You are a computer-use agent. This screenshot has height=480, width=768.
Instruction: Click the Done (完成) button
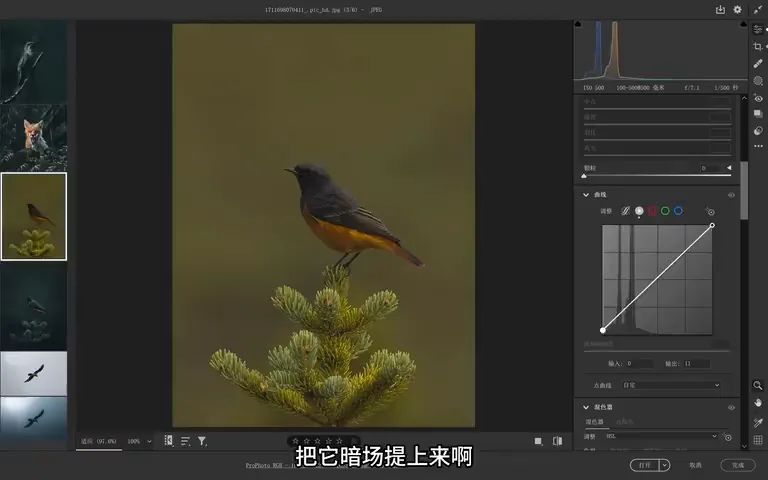click(738, 465)
